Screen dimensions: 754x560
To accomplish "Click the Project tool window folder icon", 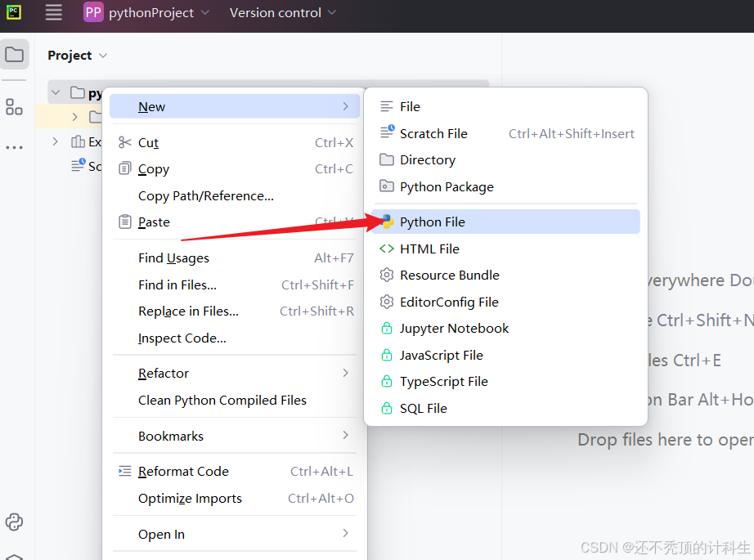I will pos(15,56).
